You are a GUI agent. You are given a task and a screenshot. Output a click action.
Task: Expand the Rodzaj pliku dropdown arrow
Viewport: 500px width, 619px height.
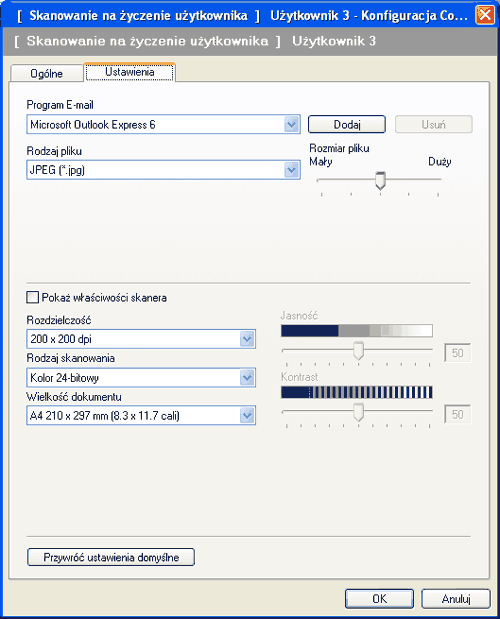pos(292,170)
